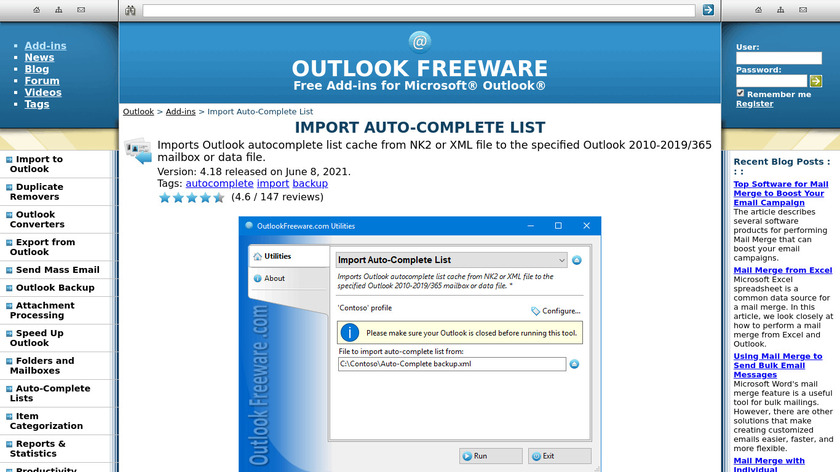Click the file to import path field
This screenshot has height=472, width=840.
[452, 364]
